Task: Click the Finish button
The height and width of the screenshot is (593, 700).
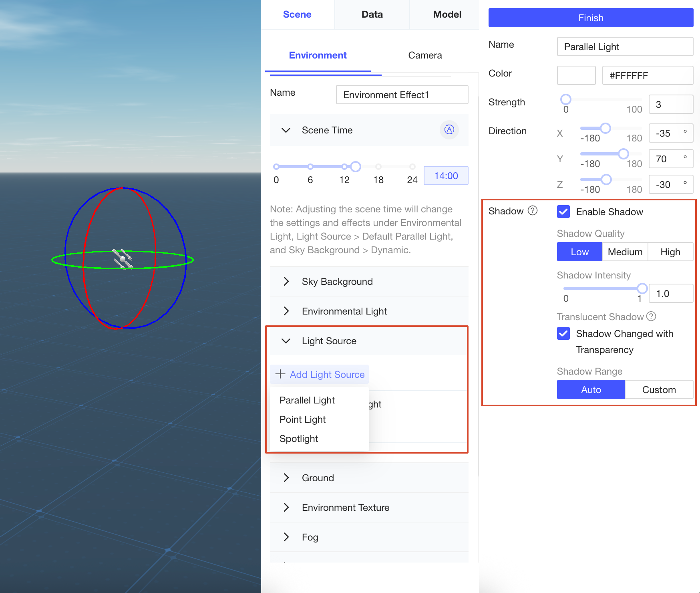Action: [591, 18]
